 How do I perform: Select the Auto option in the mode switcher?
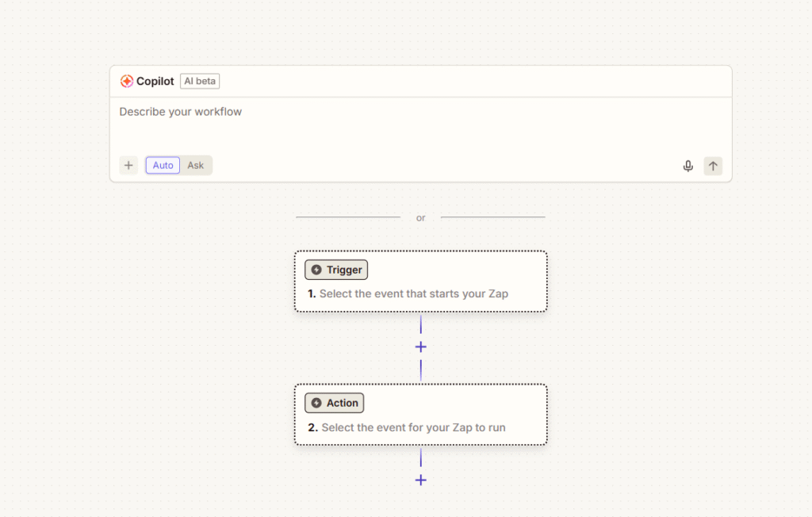click(x=162, y=165)
